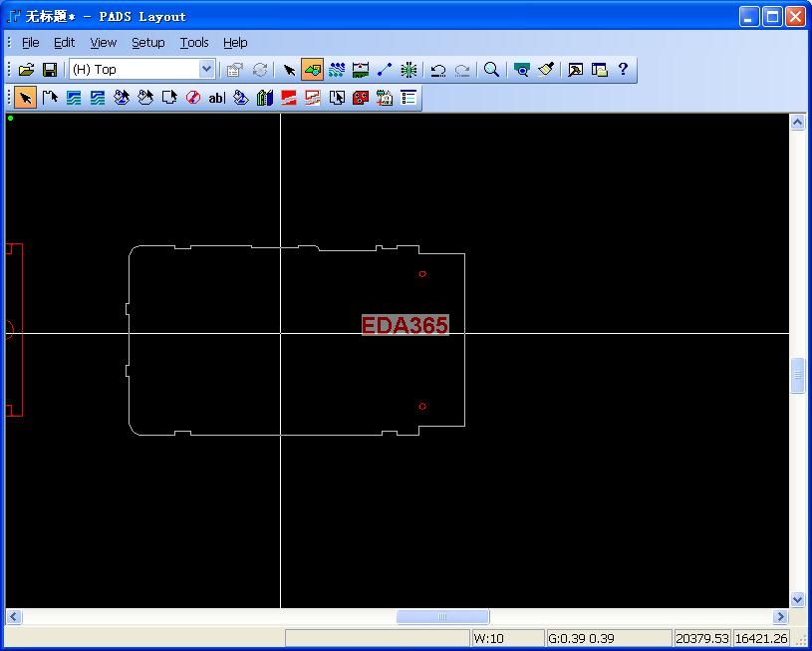
Task: Click the horizontal scrollbar thumb
Action: [x=442, y=617]
